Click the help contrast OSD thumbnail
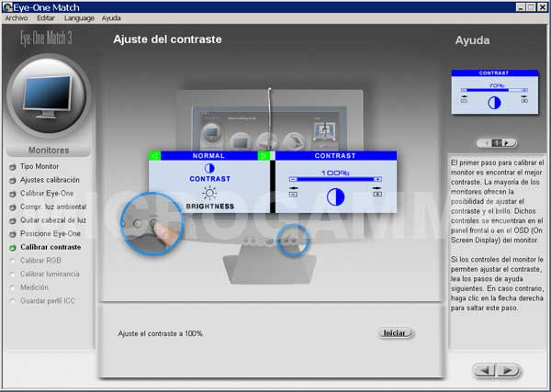The image size is (551, 392). click(495, 92)
